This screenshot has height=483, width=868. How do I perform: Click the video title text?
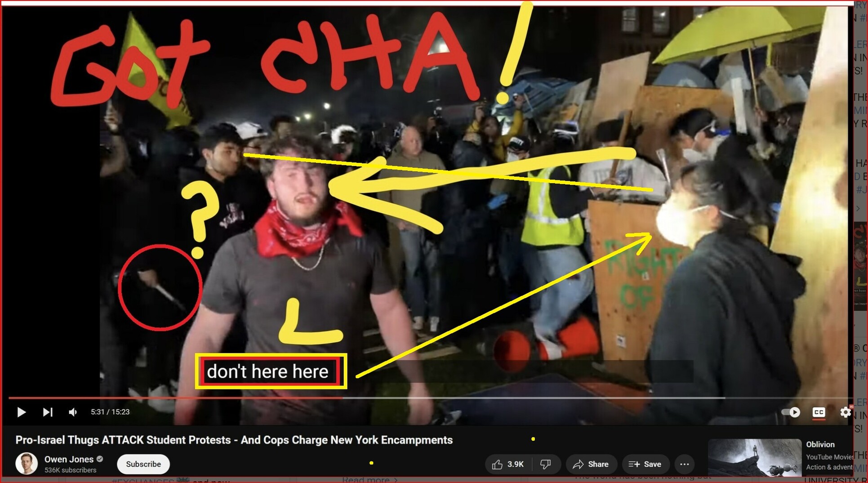coord(234,440)
